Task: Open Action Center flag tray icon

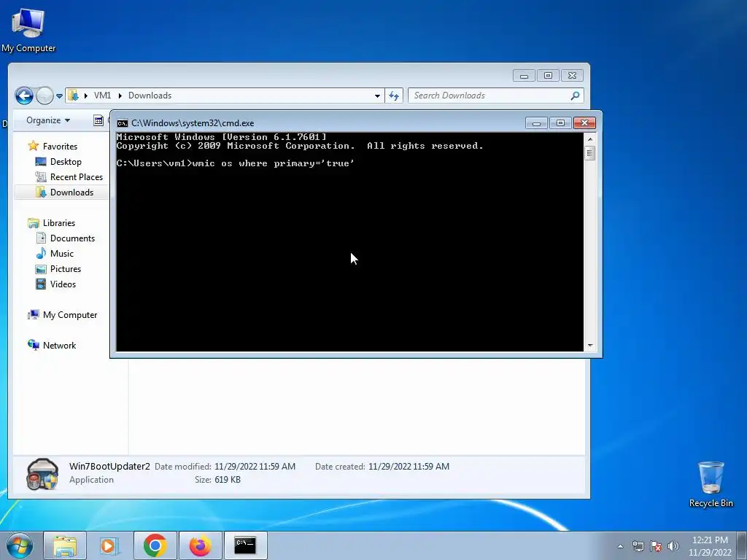Action: click(656, 546)
